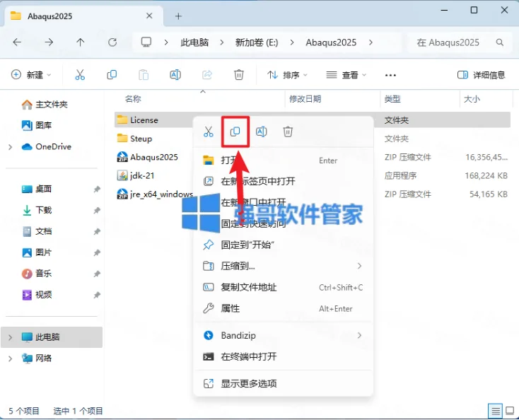Screen dimensions: 519x420
Task: Click the search magnifier icon
Action: tap(500, 42)
